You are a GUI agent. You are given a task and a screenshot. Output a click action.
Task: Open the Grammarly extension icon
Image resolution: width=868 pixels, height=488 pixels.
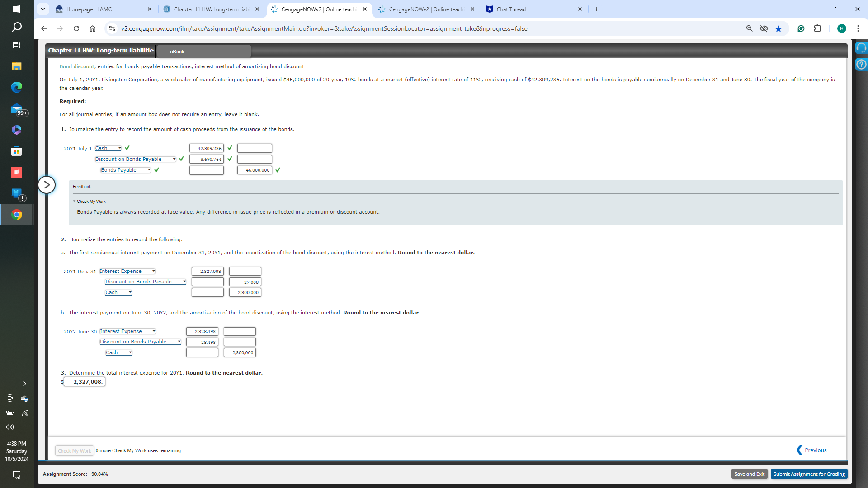point(801,28)
